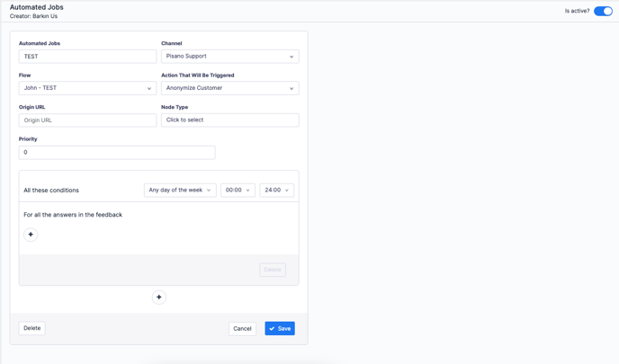619x364 pixels.
Task: Open the 00:00 start time dropdown
Action: pyautogui.click(x=238, y=191)
